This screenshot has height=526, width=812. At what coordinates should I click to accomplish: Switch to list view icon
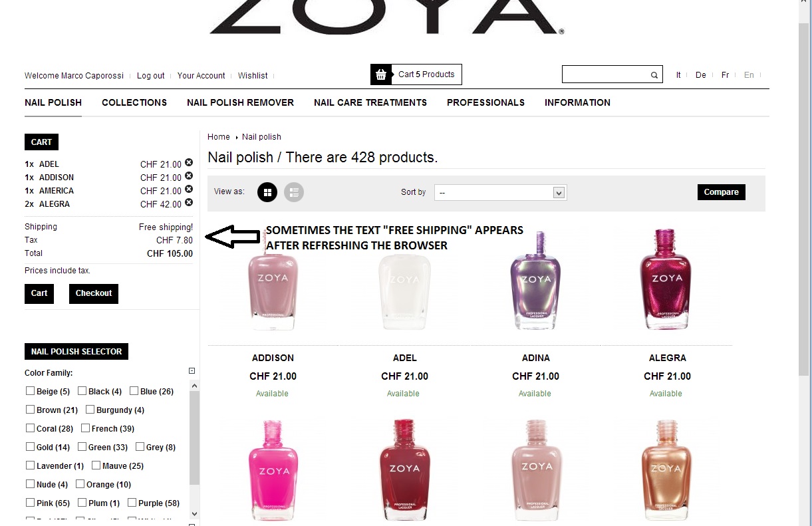coord(294,192)
